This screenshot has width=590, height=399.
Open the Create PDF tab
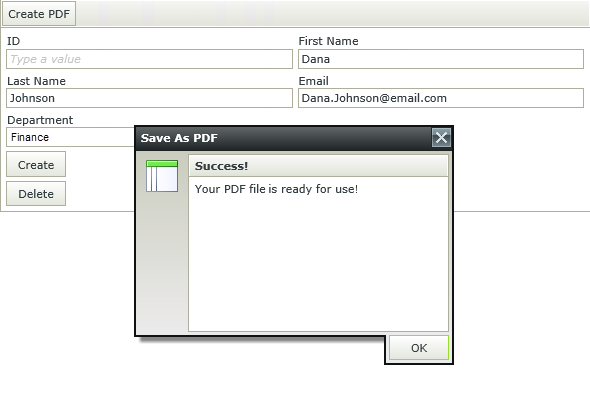pyautogui.click(x=39, y=14)
